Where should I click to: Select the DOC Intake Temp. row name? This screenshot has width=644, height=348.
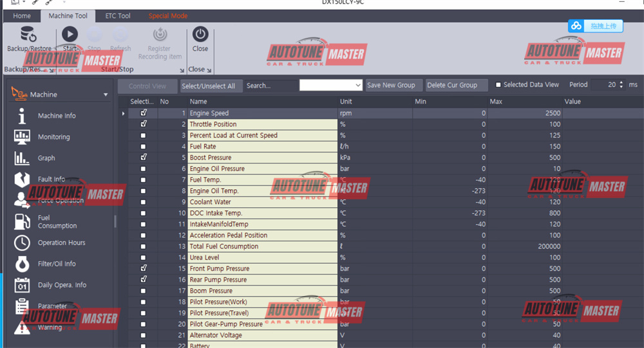(x=262, y=213)
